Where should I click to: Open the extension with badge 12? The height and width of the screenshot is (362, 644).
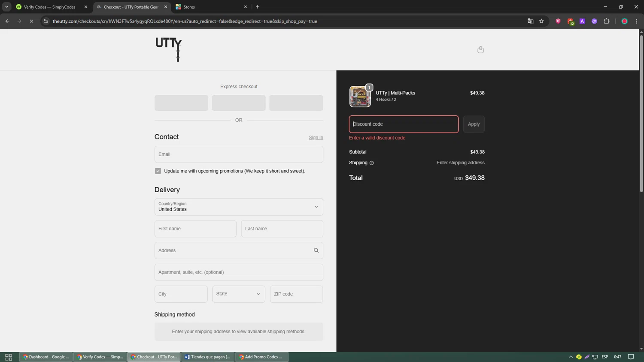(x=570, y=21)
